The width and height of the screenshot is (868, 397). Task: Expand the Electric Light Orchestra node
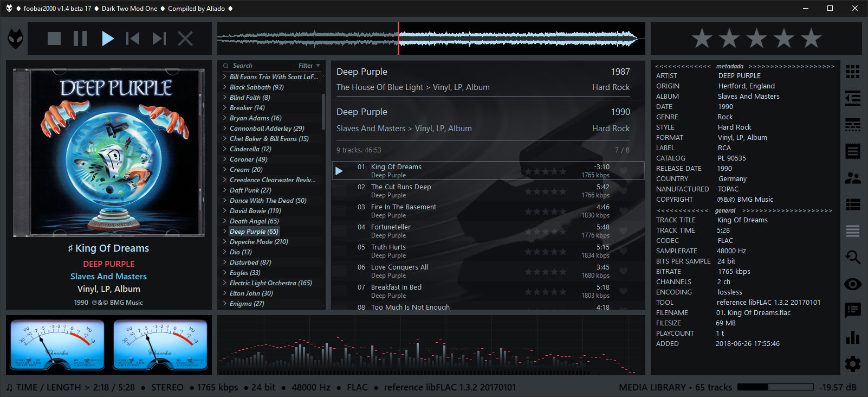pyautogui.click(x=225, y=283)
